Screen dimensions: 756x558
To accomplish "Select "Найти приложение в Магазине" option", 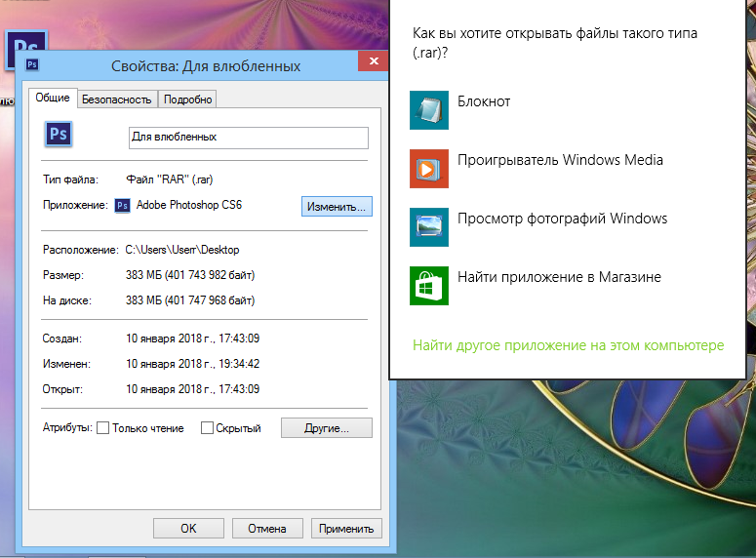I will [559, 277].
